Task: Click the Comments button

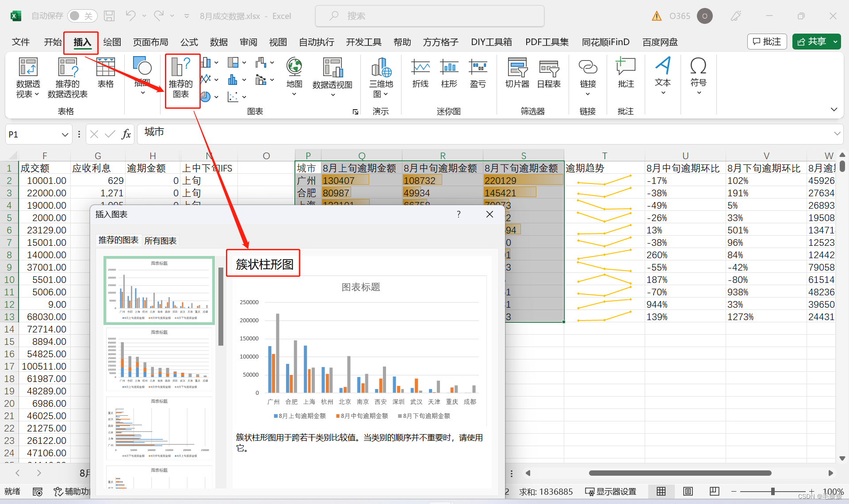Action: pos(767,42)
